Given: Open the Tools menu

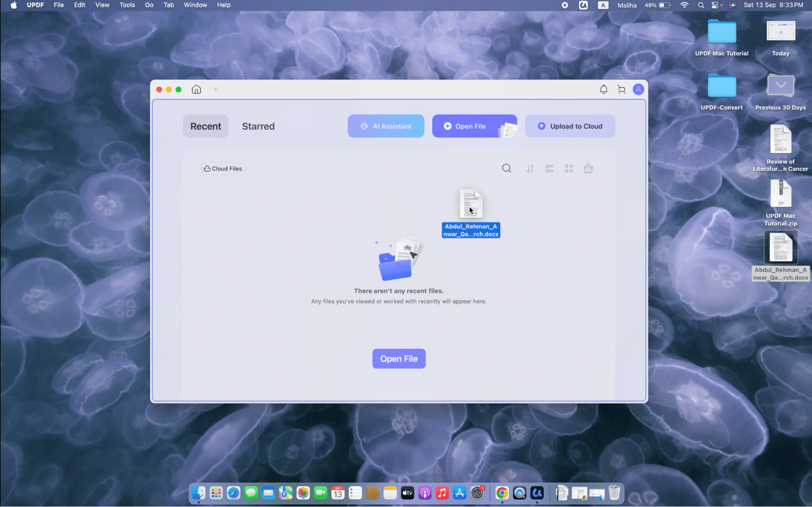Looking at the screenshot, I should click(x=127, y=5).
